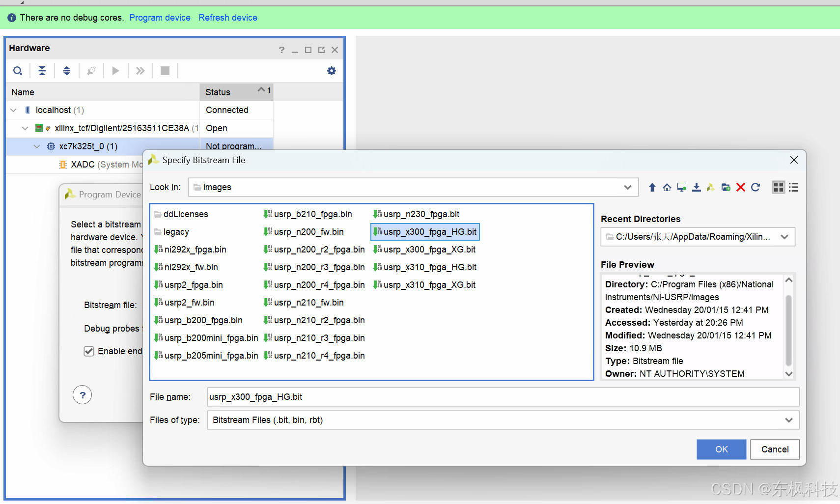
Task: Select usrp_n200_r4_fpga.bin file
Action: 314,285
